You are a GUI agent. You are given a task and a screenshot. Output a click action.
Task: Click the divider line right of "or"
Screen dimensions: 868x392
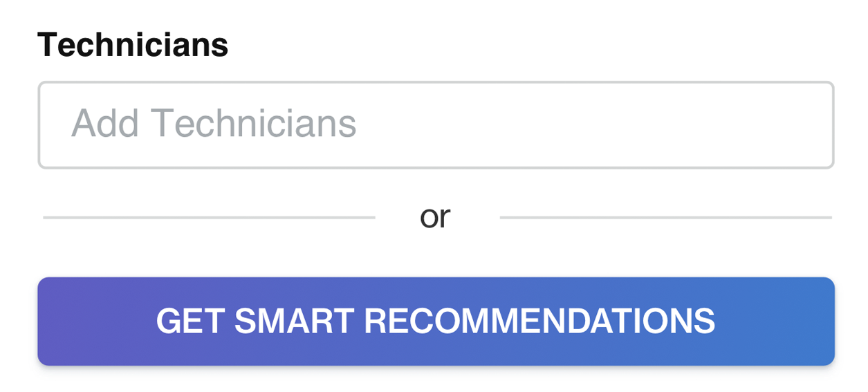pos(665,218)
